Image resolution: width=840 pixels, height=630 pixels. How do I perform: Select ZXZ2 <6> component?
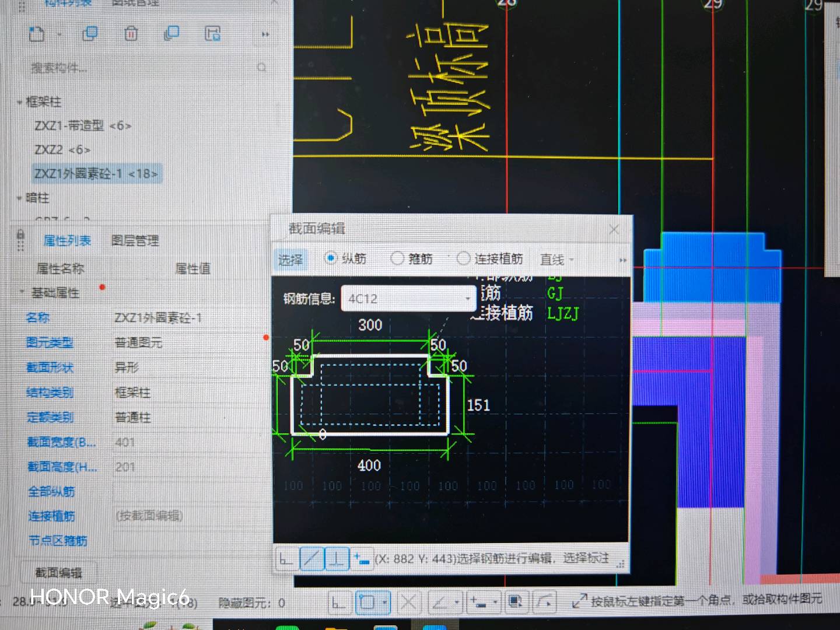tap(62, 150)
